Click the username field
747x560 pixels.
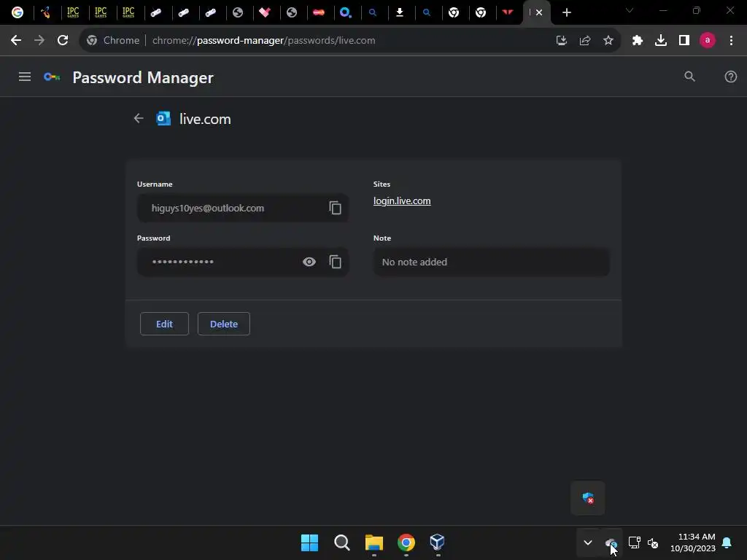(242, 208)
